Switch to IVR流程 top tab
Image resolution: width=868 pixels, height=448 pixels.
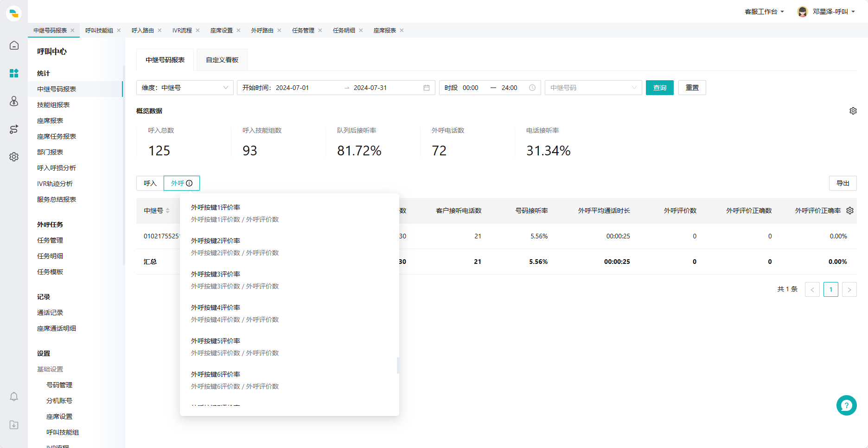tap(182, 30)
